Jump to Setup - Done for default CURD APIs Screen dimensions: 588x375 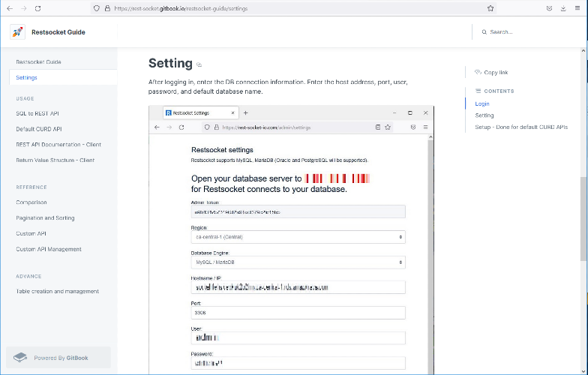521,127
